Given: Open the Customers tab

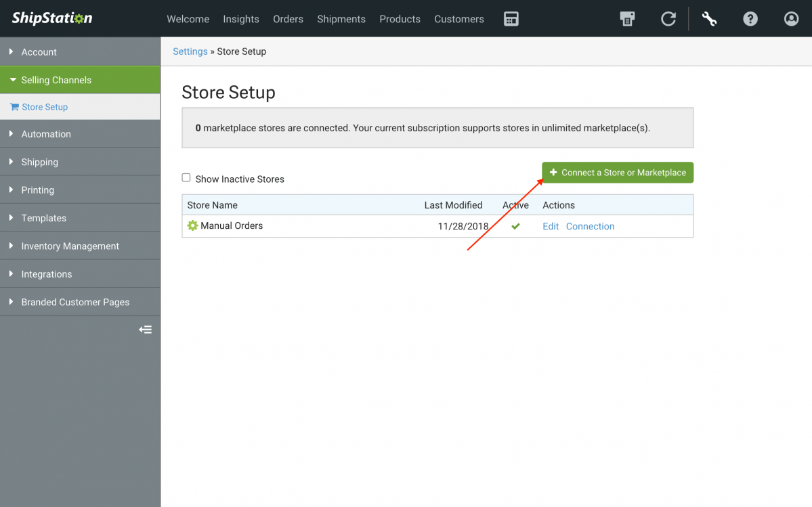Looking at the screenshot, I should coord(458,19).
